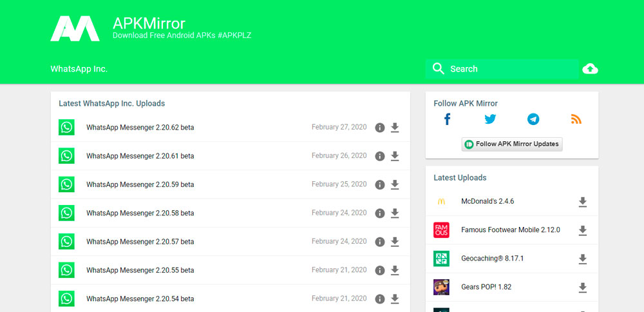Viewport: 644px width, 312px height.
Task: Download WhatsApp Messenger 2.20.62 beta
Action: click(395, 128)
